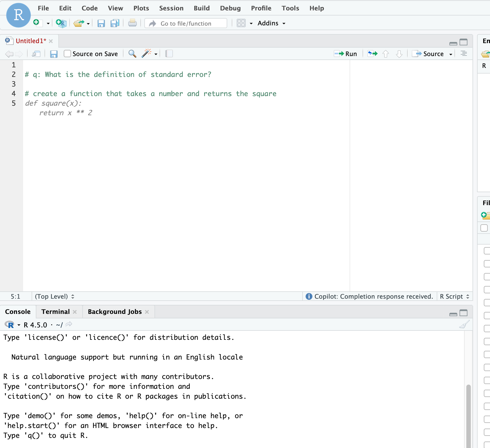Screen dimensions: 490x448
Task: Clear console with the broom icon
Action: pos(464,325)
